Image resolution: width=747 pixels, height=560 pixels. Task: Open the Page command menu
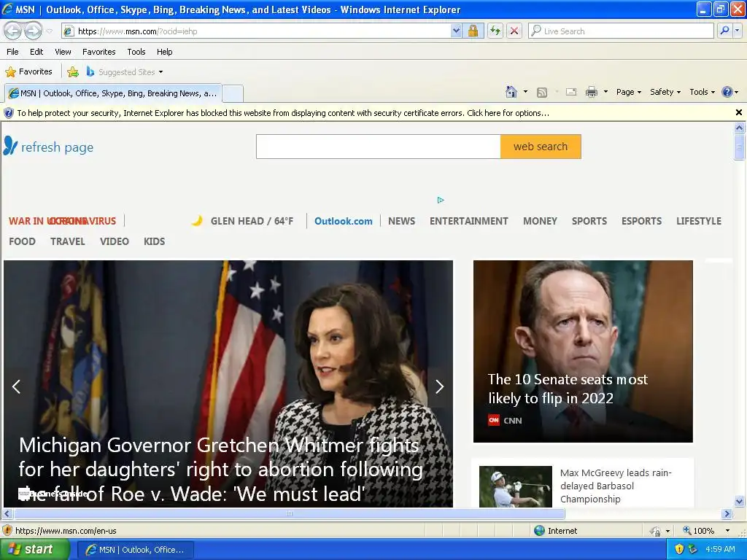click(x=628, y=92)
